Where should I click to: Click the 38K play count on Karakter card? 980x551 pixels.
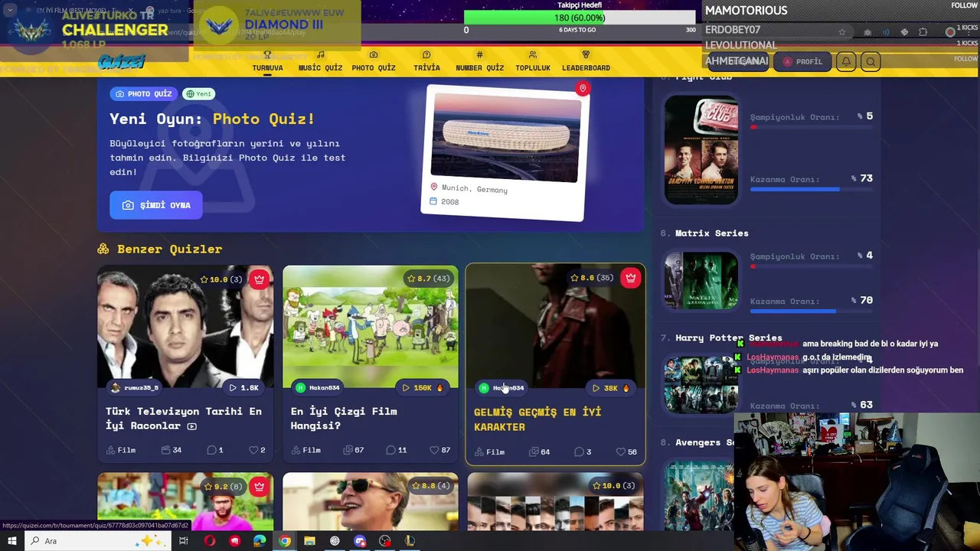click(x=610, y=388)
